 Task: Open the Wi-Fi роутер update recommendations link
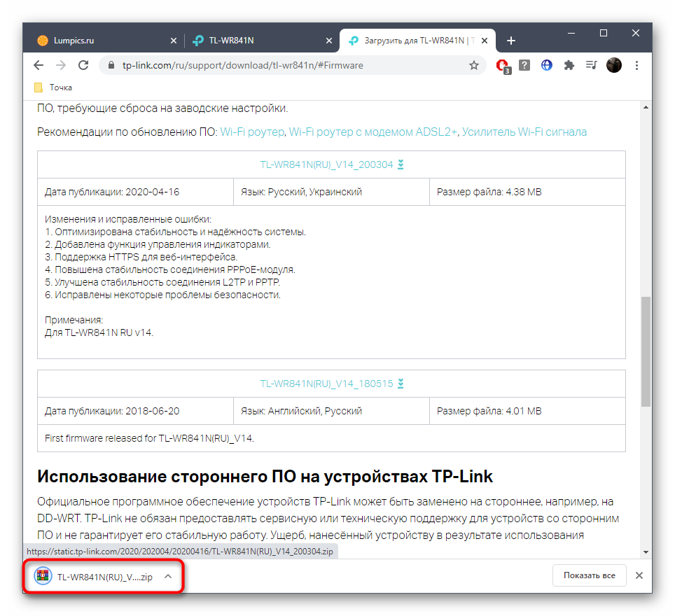coord(252,132)
